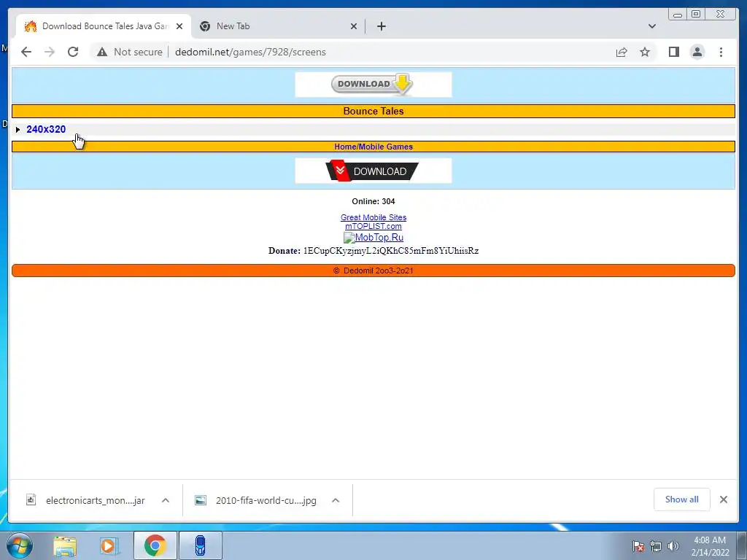Open the volume speaker tray icon
The image size is (747, 560).
(673, 546)
